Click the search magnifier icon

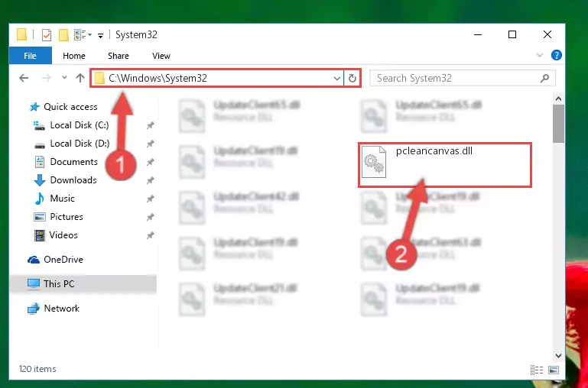pyautogui.click(x=544, y=78)
